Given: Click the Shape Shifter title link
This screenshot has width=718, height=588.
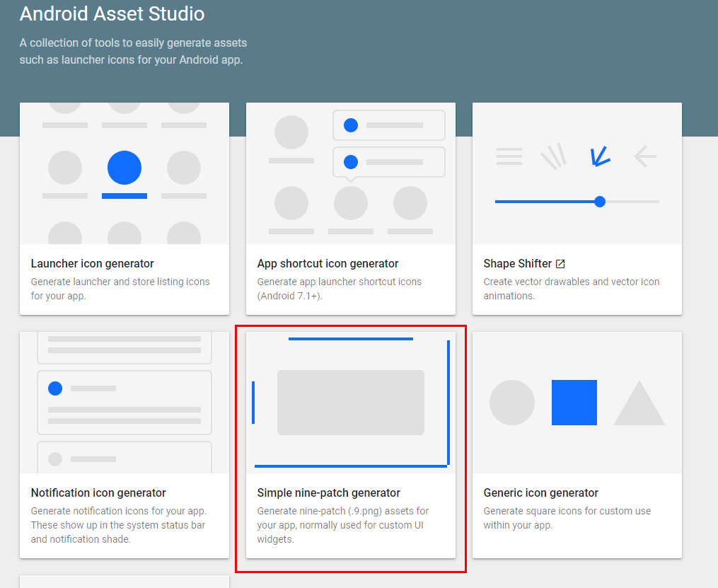Looking at the screenshot, I should [x=517, y=264].
